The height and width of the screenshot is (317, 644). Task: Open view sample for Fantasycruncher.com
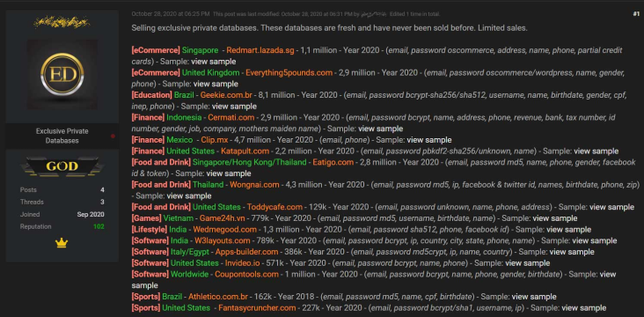[583, 307]
